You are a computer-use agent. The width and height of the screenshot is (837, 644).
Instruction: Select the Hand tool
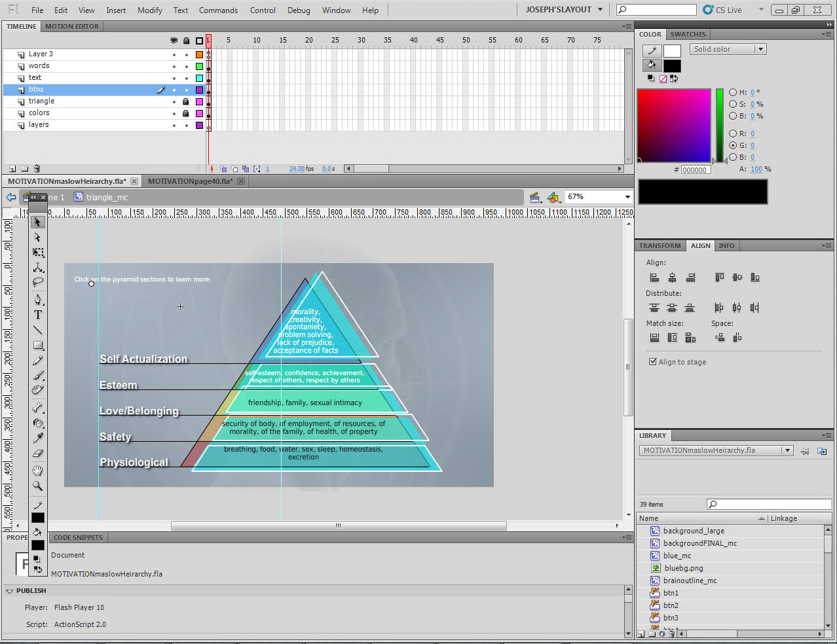pyautogui.click(x=38, y=471)
